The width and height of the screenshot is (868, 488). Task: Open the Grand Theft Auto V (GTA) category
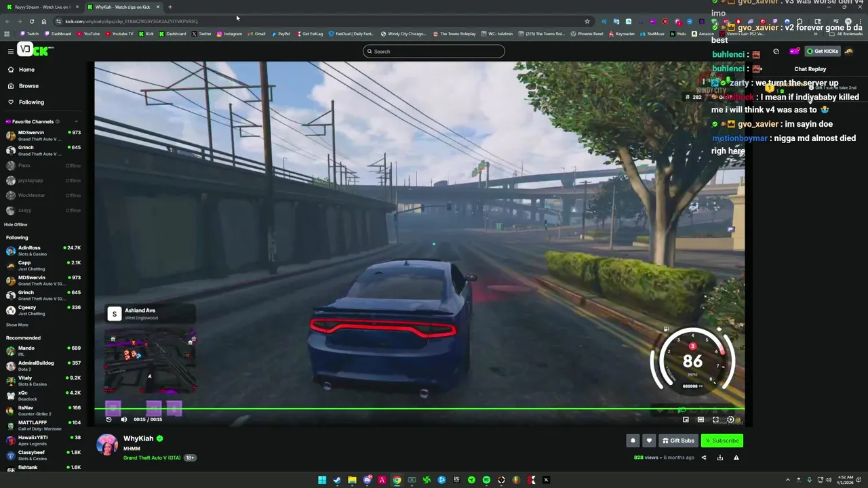click(152, 458)
